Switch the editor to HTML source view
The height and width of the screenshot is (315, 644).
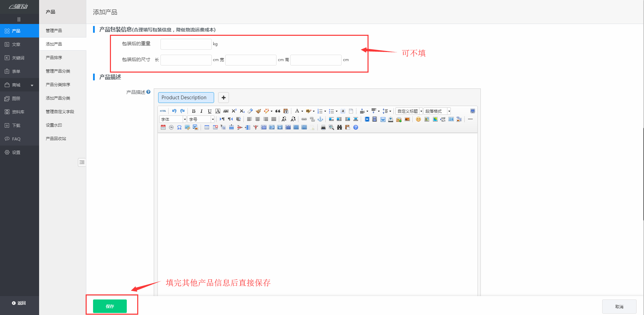[x=163, y=111]
